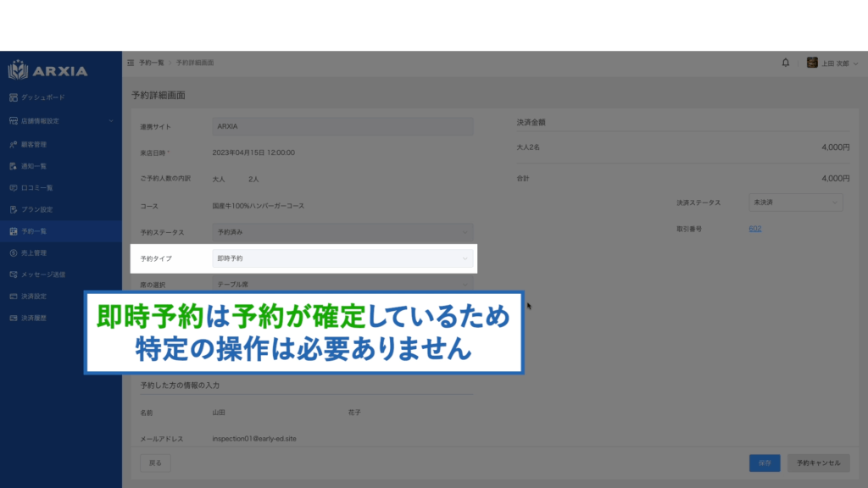Click the ダッシュボード dashboard icon
This screenshot has height=488, width=868.
coord(14,98)
